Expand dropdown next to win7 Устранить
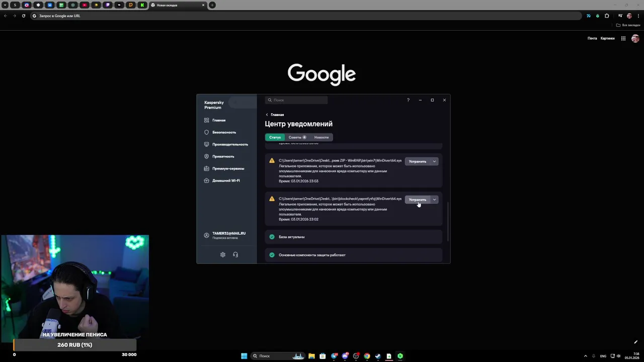Viewport: 644px width, 362px height. (434, 161)
